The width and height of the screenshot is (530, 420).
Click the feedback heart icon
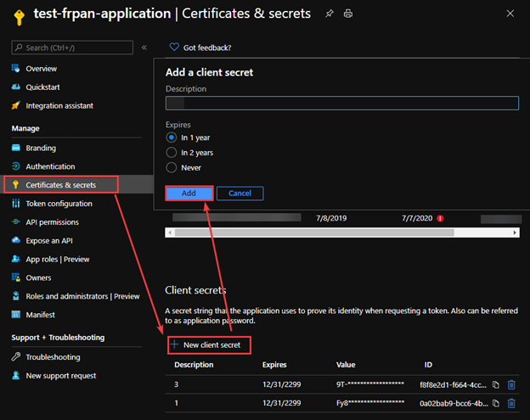click(174, 47)
